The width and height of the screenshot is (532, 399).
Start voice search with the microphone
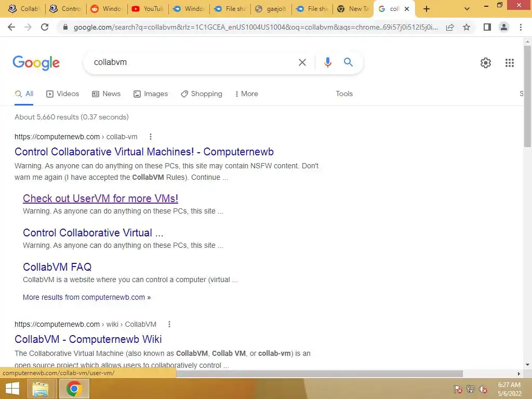pyautogui.click(x=327, y=62)
